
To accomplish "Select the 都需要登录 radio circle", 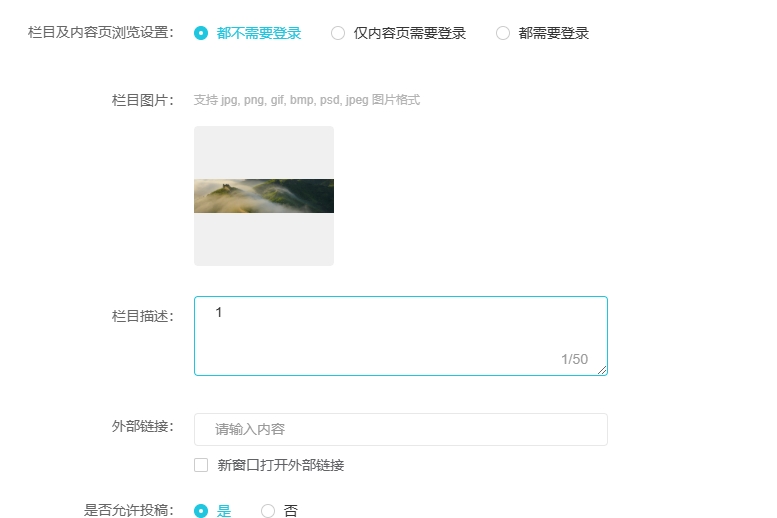I will pos(503,33).
